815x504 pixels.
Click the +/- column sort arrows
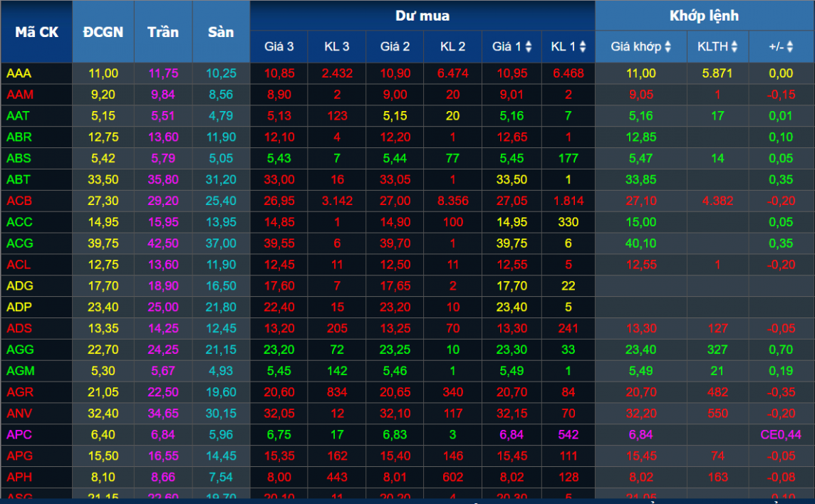point(790,47)
